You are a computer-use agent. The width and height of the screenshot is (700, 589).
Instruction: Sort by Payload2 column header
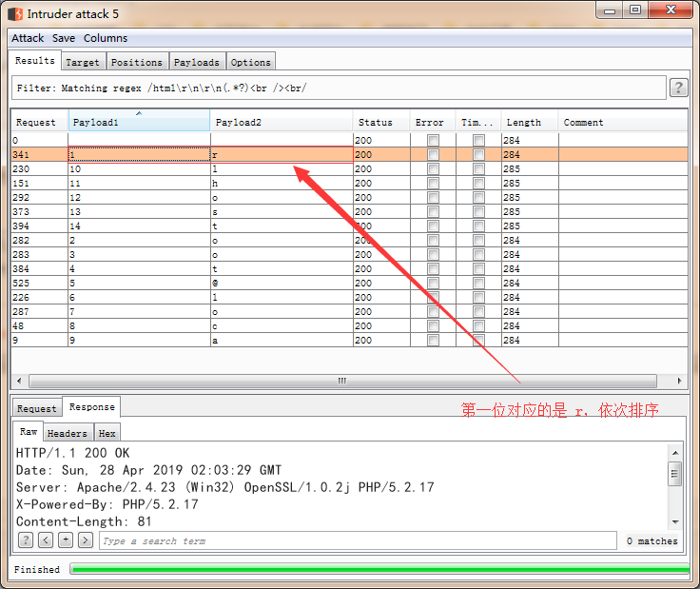(282, 123)
